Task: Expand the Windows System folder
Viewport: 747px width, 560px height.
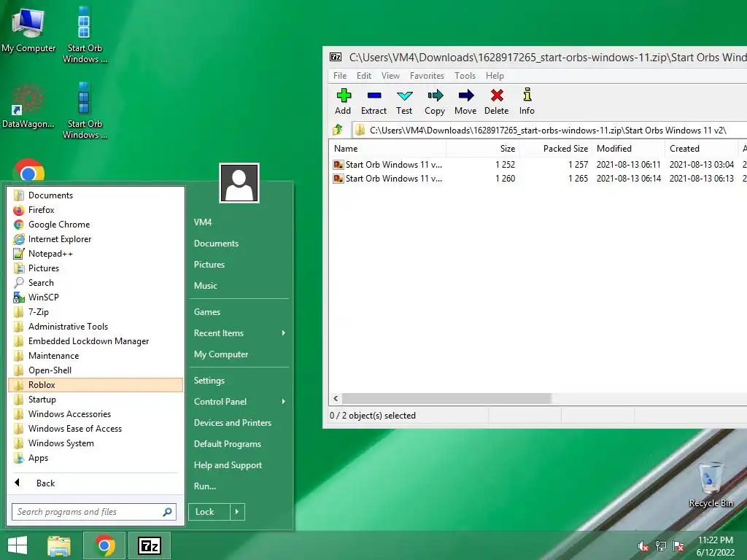Action: click(x=96, y=443)
